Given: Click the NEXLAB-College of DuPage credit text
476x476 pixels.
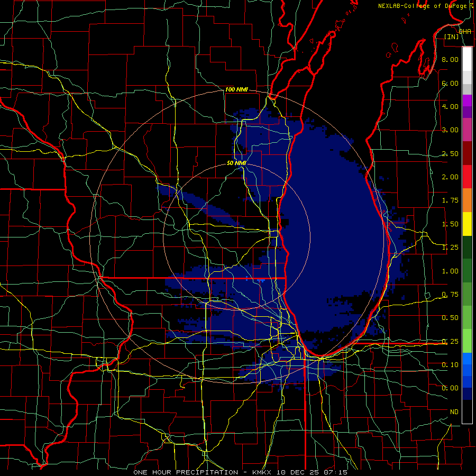Looking at the screenshot, I should (423, 6).
